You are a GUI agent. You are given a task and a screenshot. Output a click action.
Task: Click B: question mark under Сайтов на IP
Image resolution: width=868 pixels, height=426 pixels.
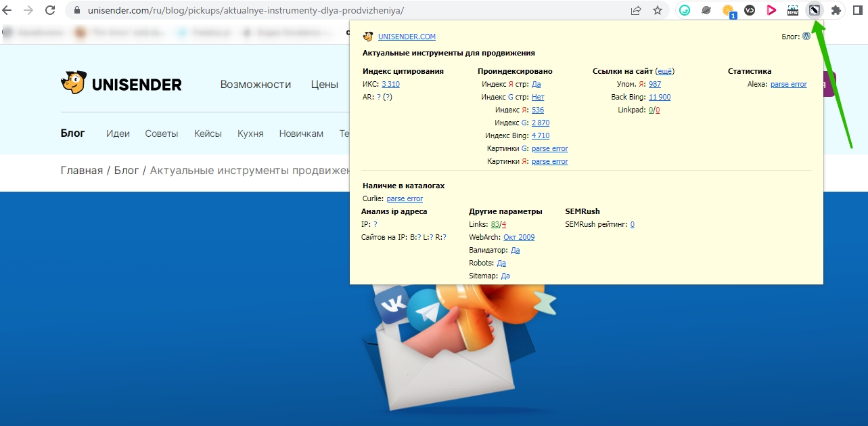419,237
